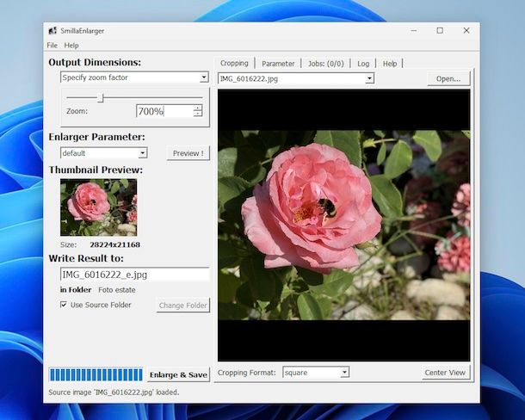The height and width of the screenshot is (420, 525).
Task: Expand the Enlarger Parameter default dropdown
Action: (x=143, y=153)
